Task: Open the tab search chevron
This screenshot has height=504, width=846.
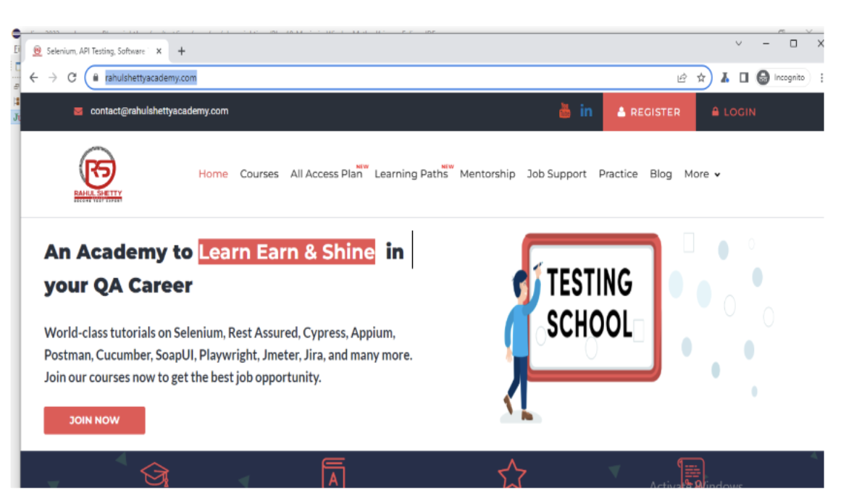Action: (739, 44)
